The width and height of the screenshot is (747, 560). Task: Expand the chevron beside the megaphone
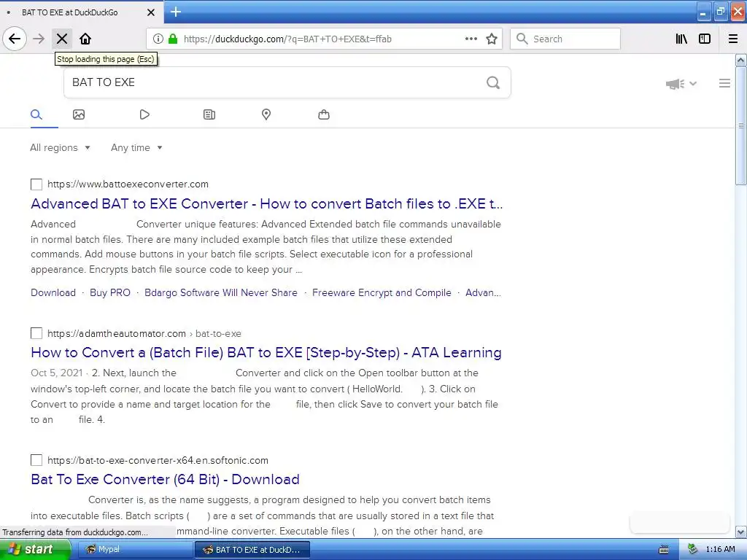pyautogui.click(x=693, y=84)
